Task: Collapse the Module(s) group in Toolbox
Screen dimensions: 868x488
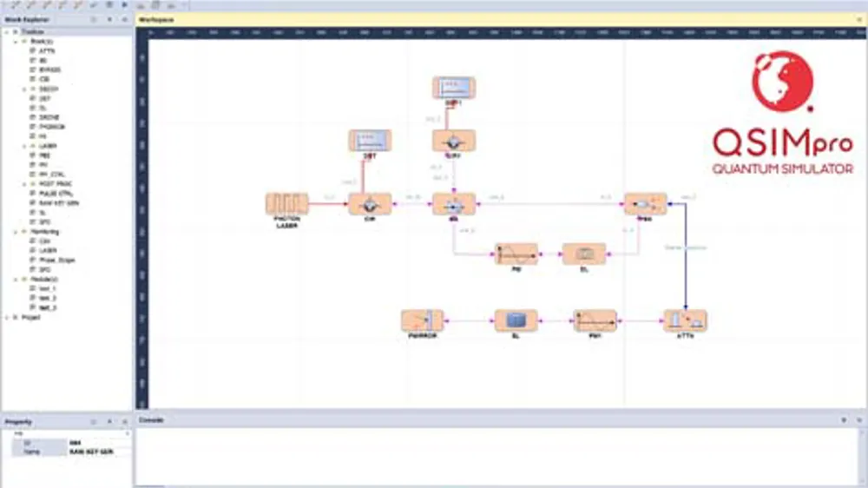Action: 15,279
